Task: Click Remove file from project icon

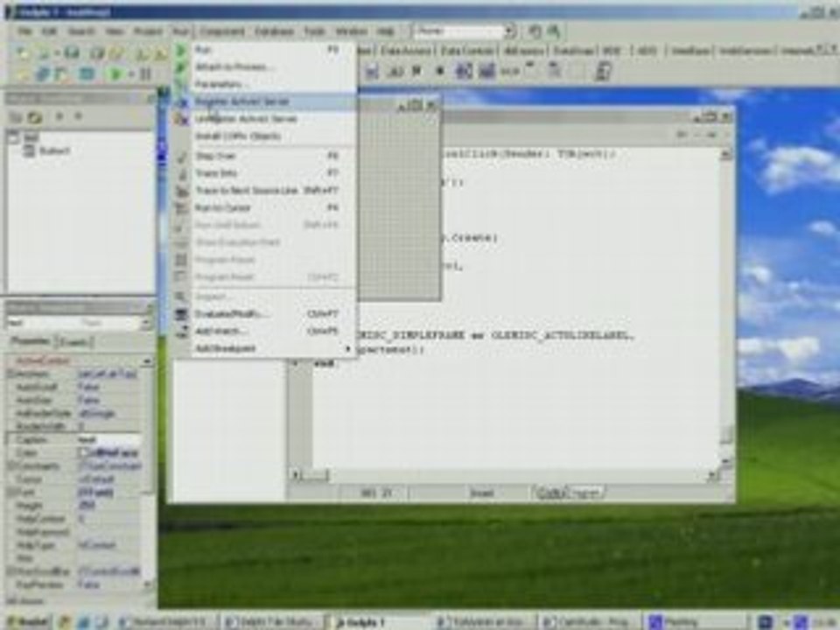Action: tap(161, 53)
